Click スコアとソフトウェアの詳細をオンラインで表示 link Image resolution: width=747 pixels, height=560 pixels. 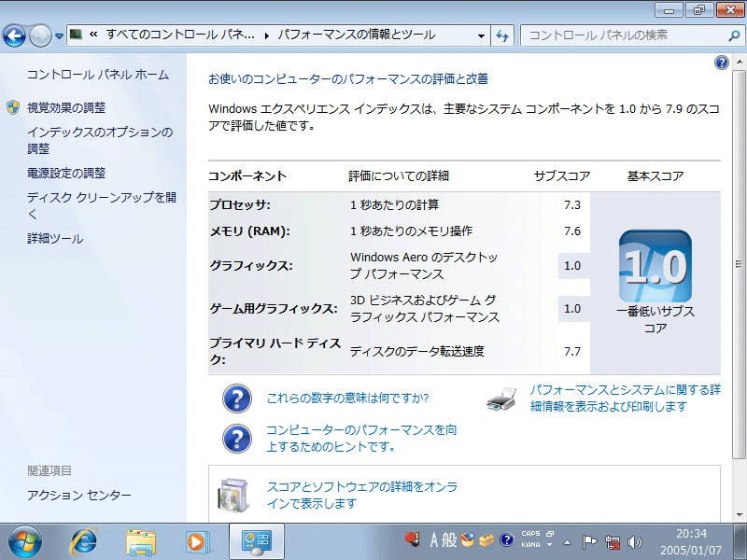362,495
